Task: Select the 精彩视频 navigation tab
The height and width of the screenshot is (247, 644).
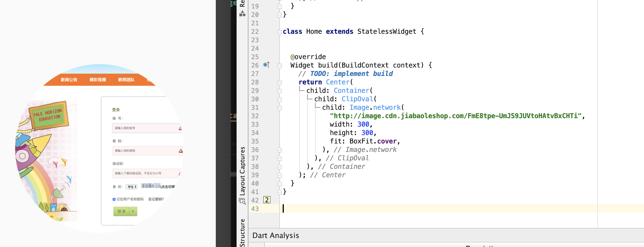Action: coord(97,80)
